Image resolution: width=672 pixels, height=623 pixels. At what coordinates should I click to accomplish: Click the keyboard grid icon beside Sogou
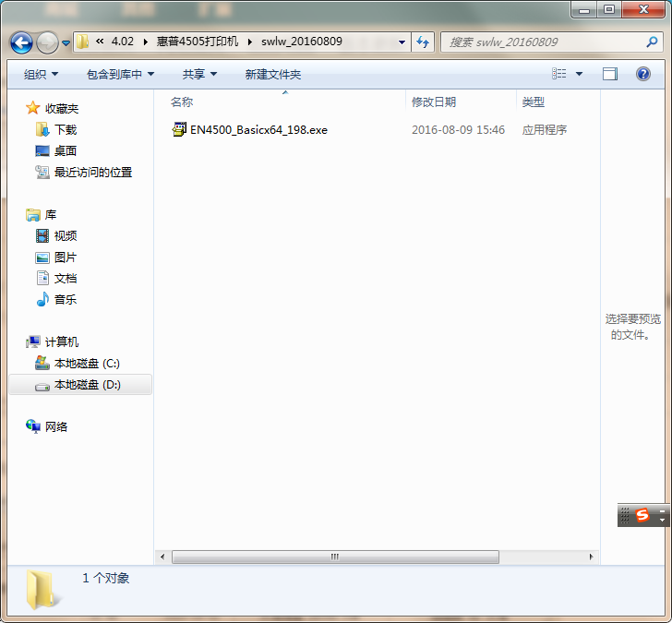[x=625, y=515]
